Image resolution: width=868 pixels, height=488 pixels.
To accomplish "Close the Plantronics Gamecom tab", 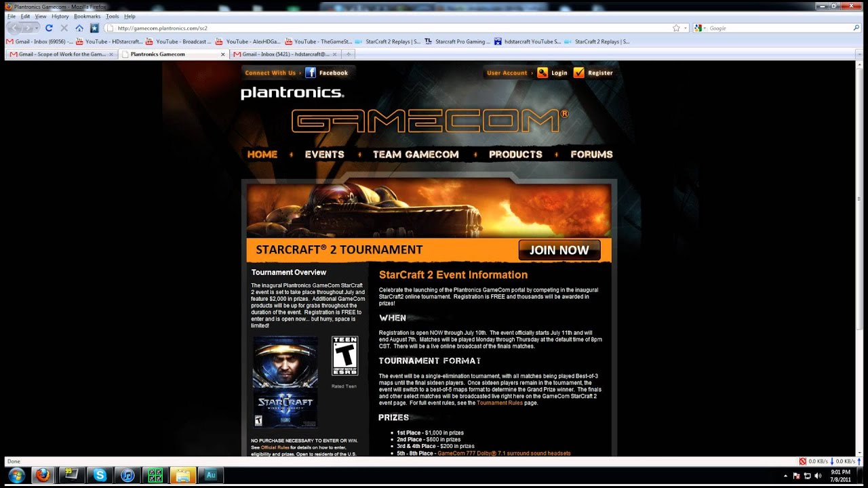I will click(x=224, y=54).
